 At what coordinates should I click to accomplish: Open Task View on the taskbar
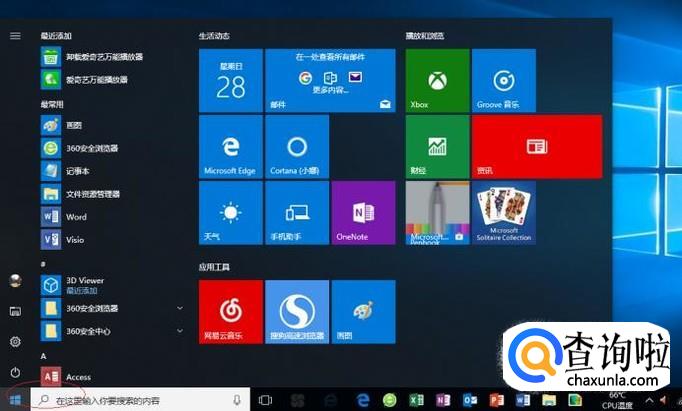click(x=265, y=400)
